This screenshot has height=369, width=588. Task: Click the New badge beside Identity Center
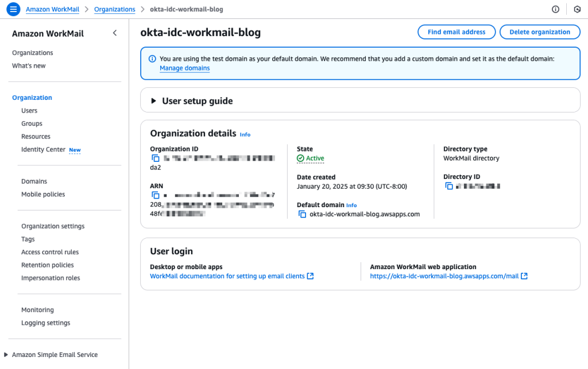[75, 150]
